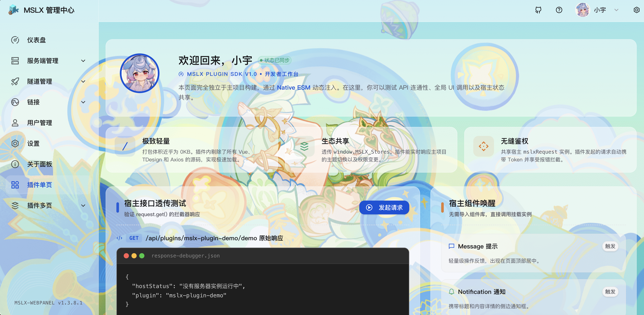Click the 插件单页 grid icon
The height and width of the screenshot is (315, 644).
[x=15, y=185]
